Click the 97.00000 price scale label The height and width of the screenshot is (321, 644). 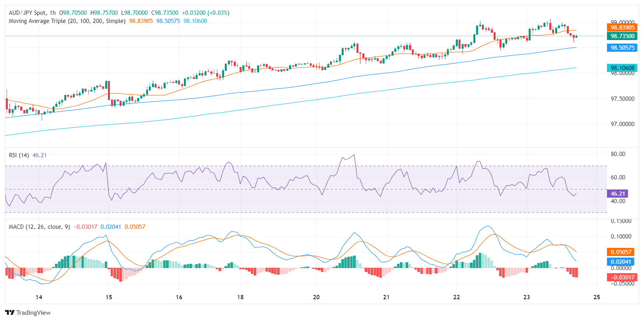(x=622, y=124)
